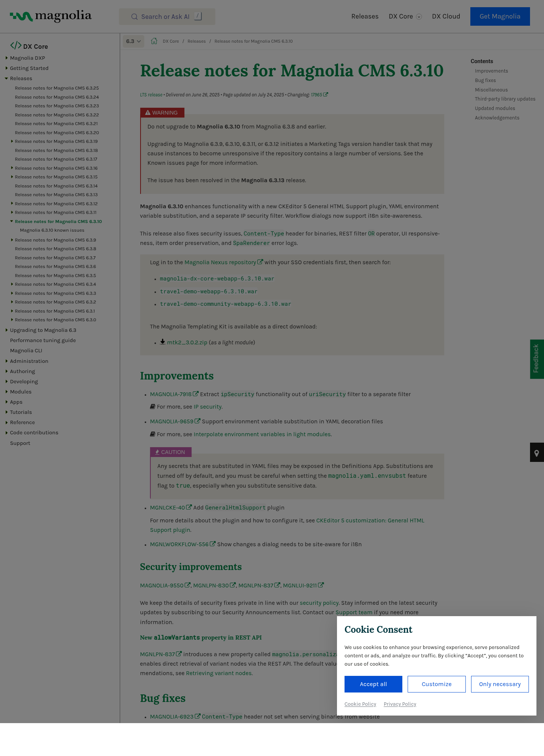Click the map pin side icon
544x756 pixels.
[536, 452]
